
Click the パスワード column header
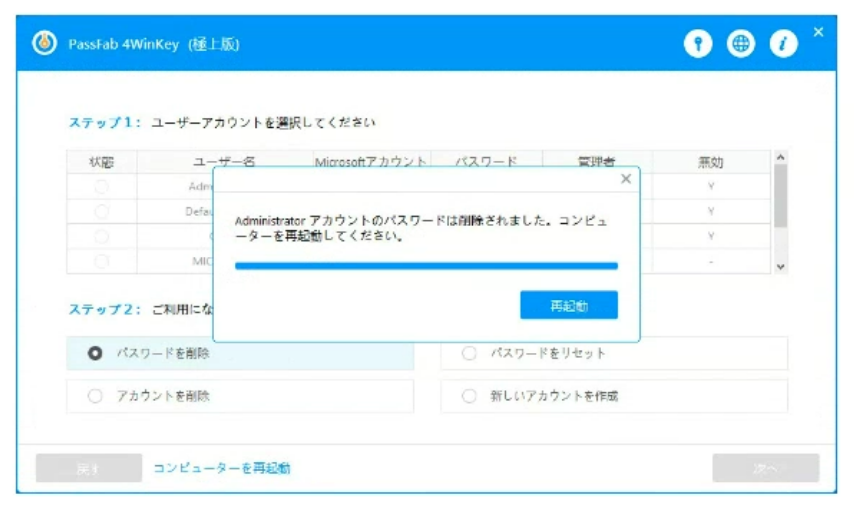(486, 162)
